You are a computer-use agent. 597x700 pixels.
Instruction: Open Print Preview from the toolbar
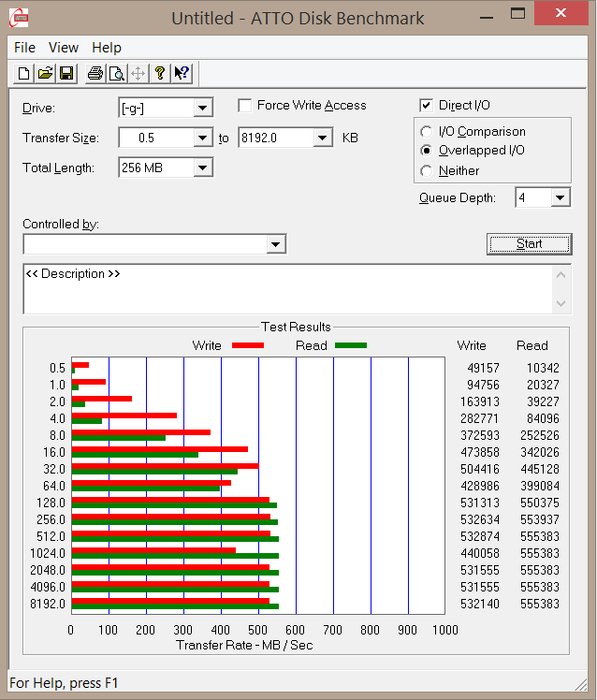point(116,74)
